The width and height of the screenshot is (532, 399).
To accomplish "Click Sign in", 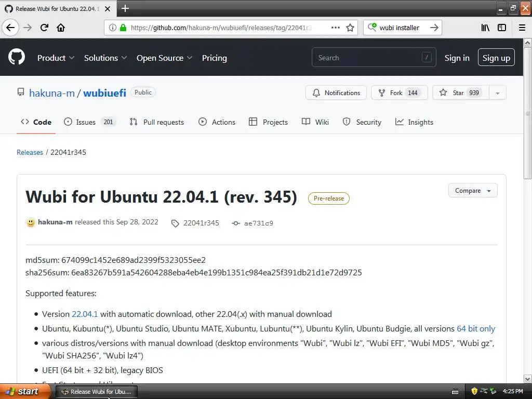I will (x=457, y=58).
